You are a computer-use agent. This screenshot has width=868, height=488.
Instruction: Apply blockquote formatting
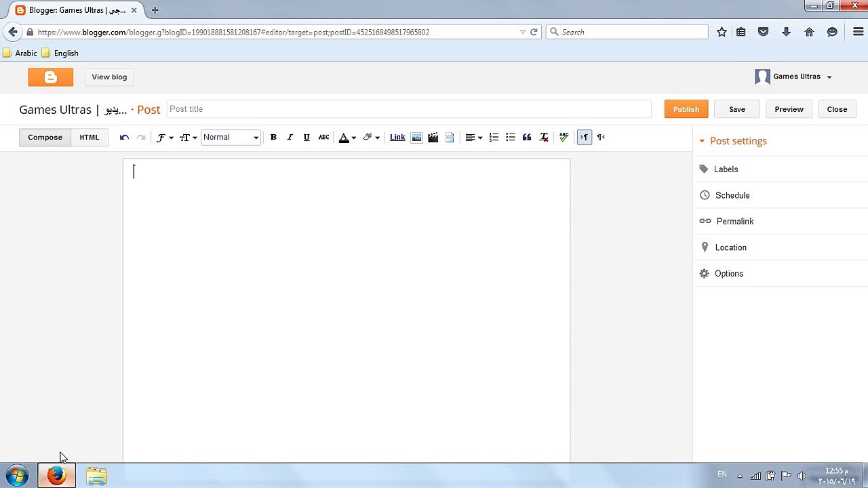(527, 138)
